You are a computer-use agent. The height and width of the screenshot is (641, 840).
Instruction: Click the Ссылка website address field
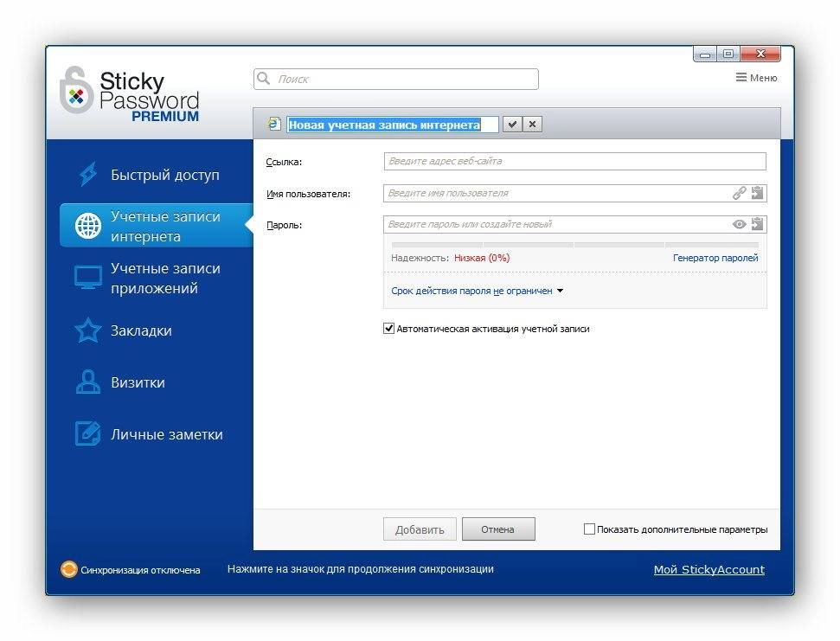[x=574, y=161]
